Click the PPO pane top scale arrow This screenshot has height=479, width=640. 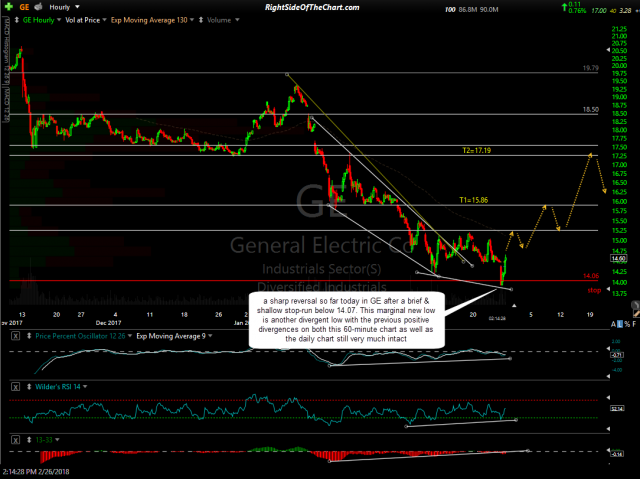[608, 349]
